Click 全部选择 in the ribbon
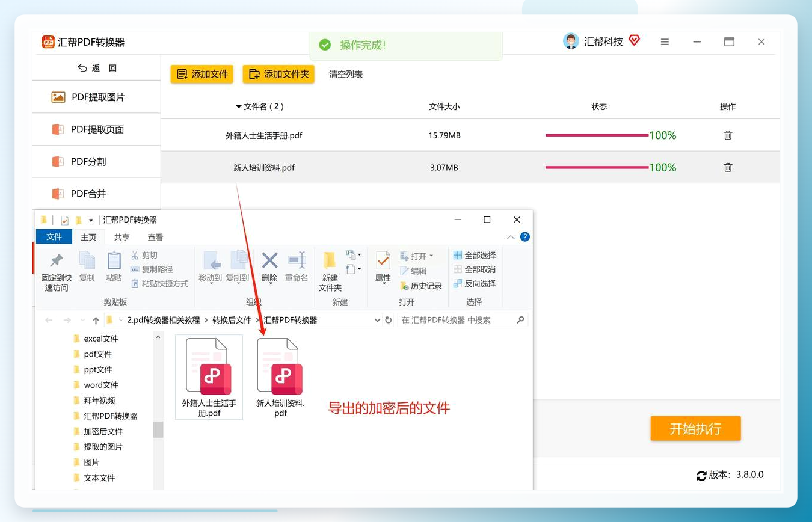The height and width of the screenshot is (522, 812). pos(475,255)
